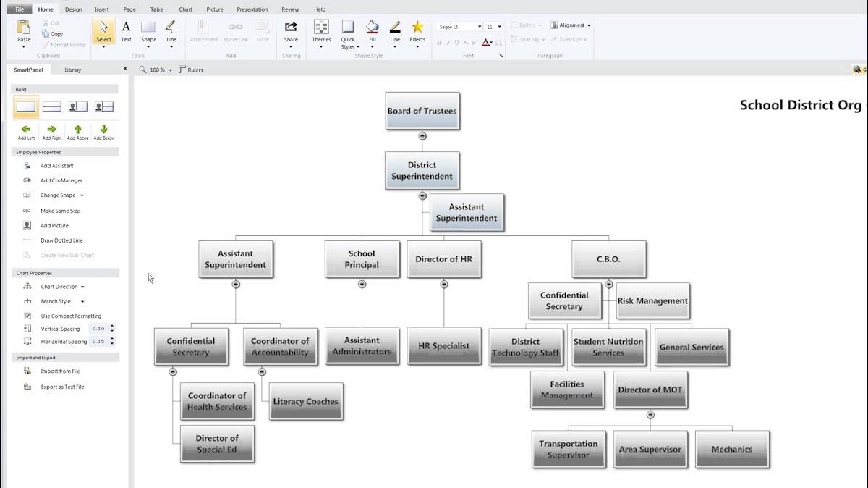Click Import from File
Viewport: 868px width, 488px height.
(60, 371)
